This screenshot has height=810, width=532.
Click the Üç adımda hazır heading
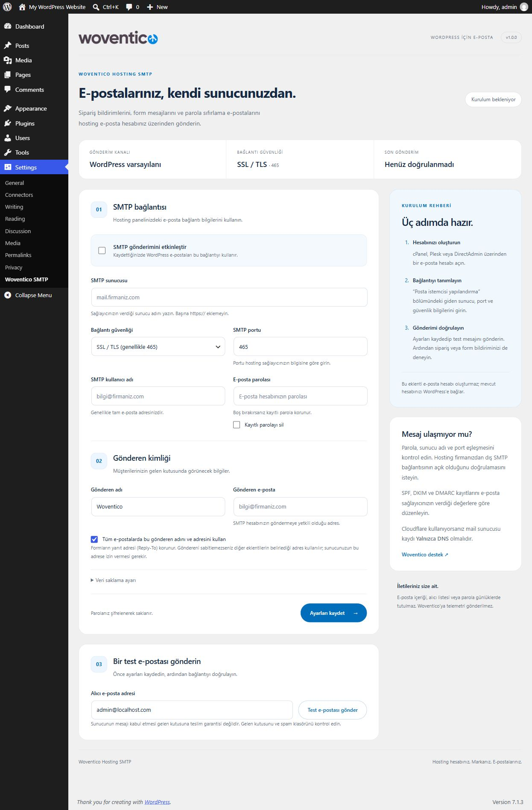[437, 222]
